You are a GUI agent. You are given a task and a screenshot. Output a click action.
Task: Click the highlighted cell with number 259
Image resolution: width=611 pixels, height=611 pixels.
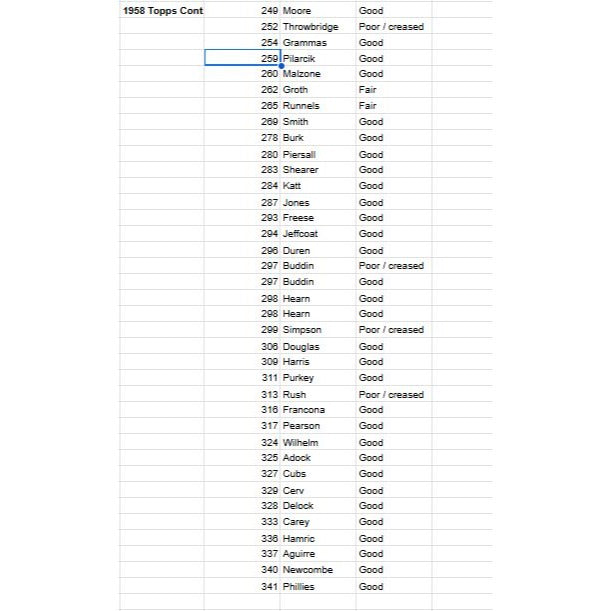[x=242, y=58]
